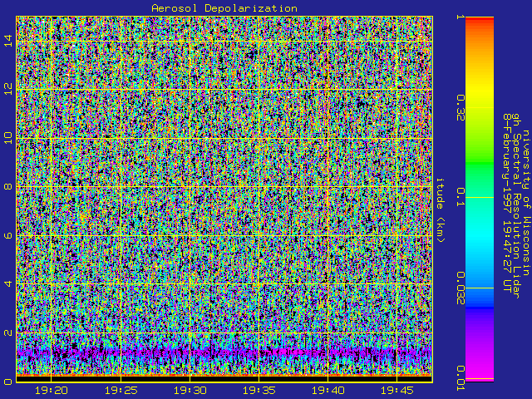Click the '8-February-1997 19:47:27 UT' timestamp
The height and width of the screenshot is (399, 532).
[507, 203]
